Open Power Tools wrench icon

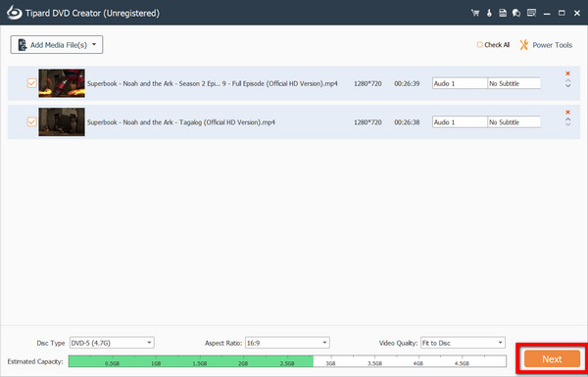click(x=524, y=45)
